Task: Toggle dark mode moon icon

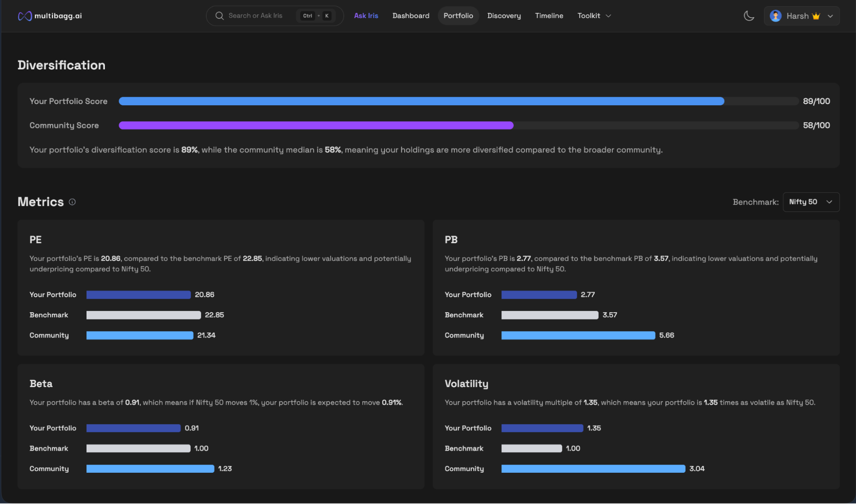Action: coord(749,16)
